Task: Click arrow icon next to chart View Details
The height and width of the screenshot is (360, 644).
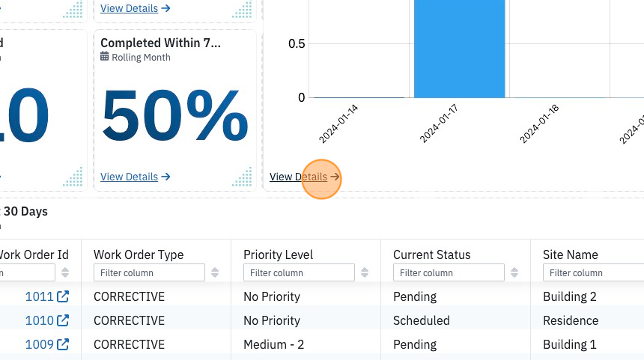Action: pyautogui.click(x=335, y=177)
